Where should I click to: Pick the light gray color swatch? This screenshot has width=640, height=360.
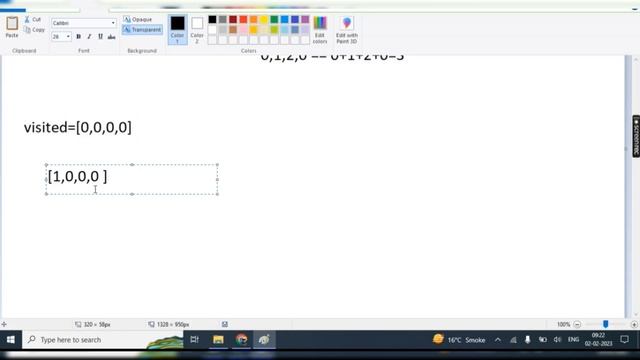(x=222, y=29)
